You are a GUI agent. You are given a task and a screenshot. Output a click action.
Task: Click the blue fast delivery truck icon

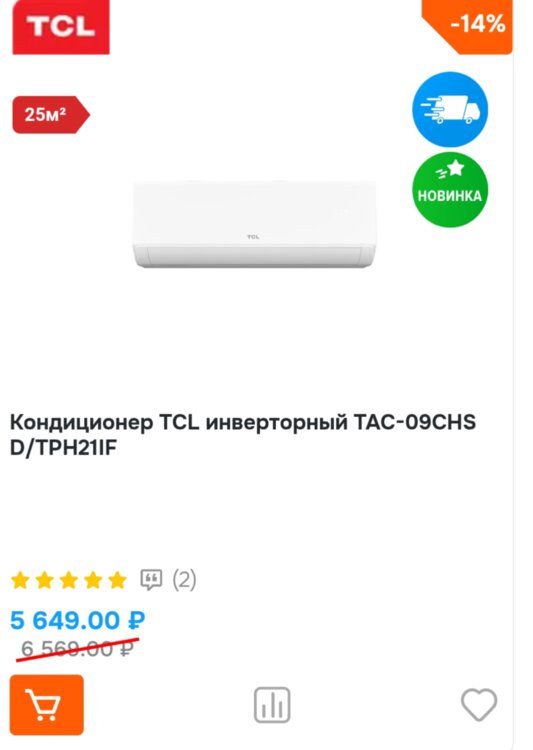[450, 110]
